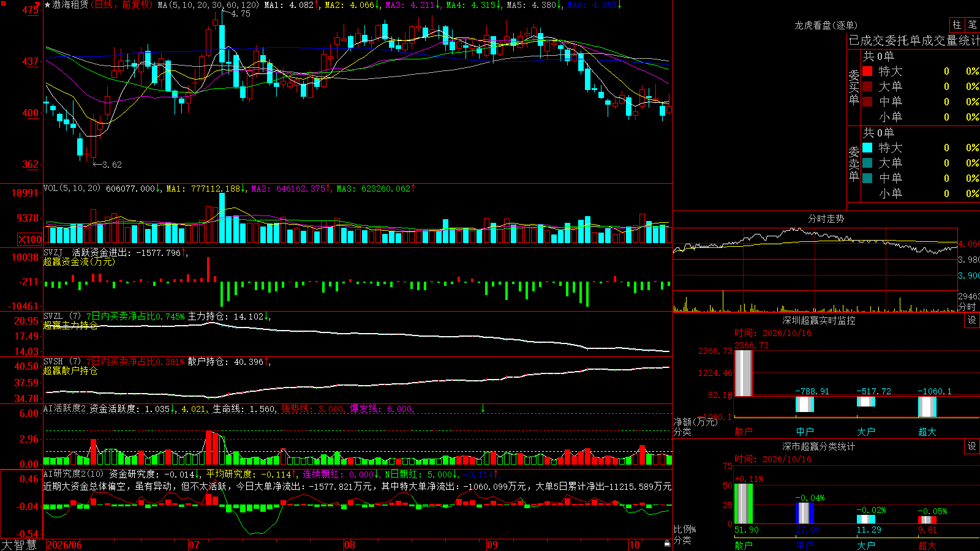Click the teal 中单 swatch under 委卖单
Viewport: 980px width, 551px height.
click(867, 178)
